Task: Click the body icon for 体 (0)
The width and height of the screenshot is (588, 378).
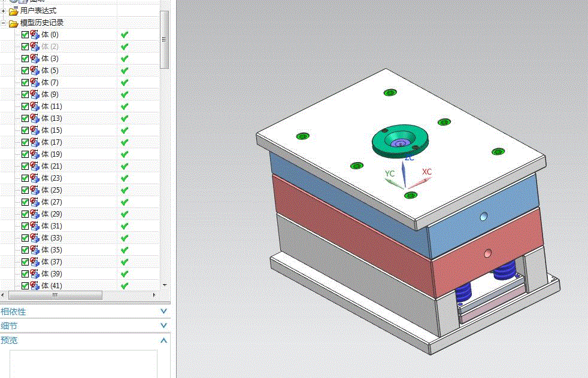Action: click(35, 35)
